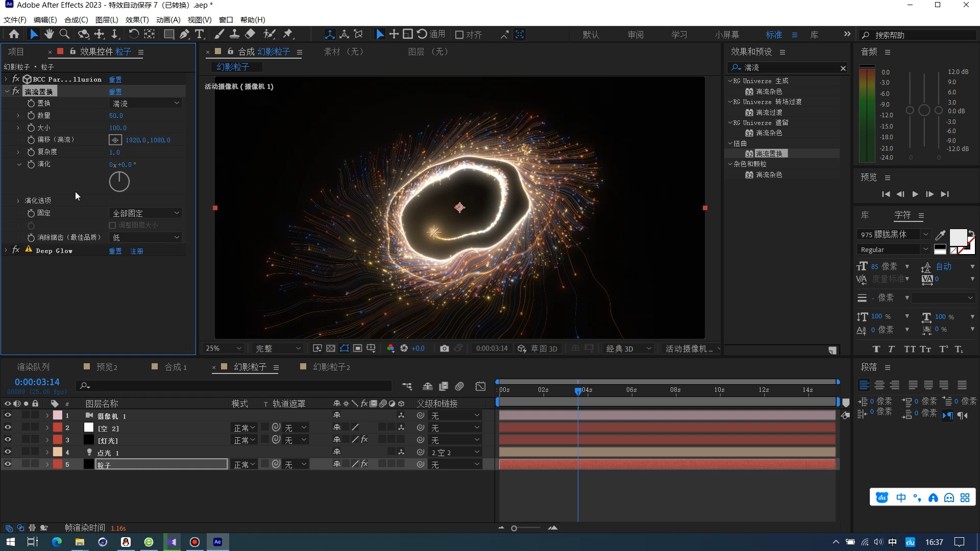Hide the 点光 1 layer
980x551 pixels.
8,452
